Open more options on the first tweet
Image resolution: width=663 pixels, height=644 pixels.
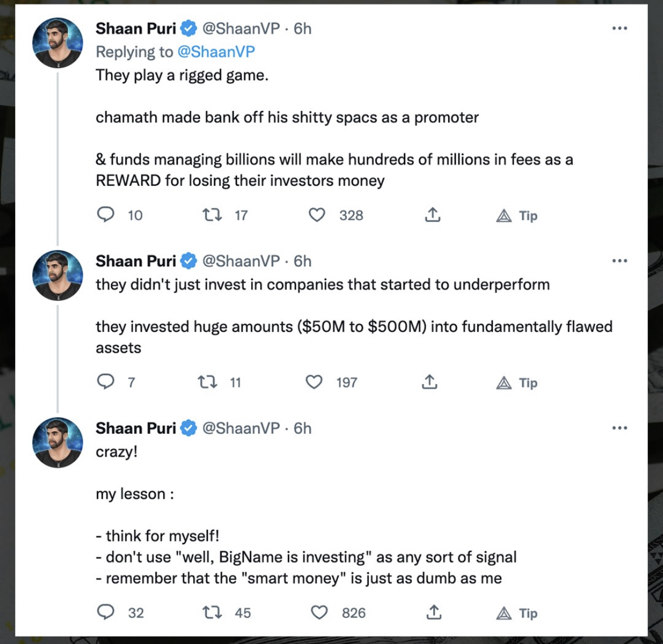pos(619,28)
